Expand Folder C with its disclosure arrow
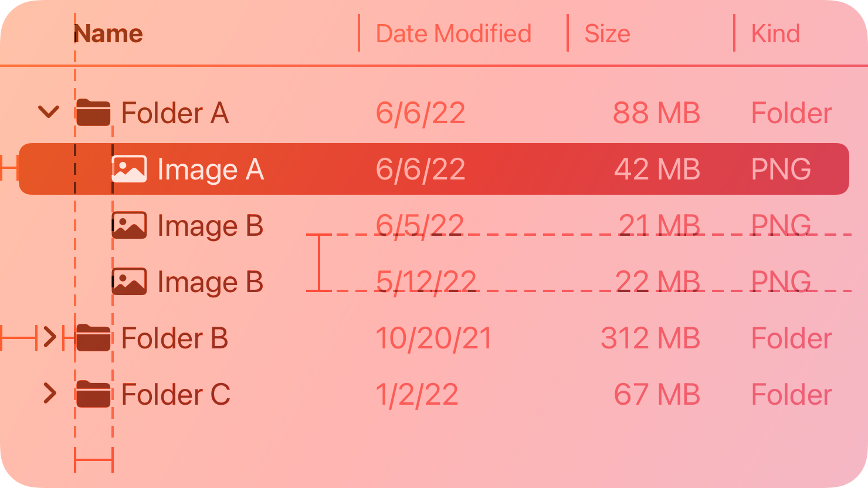The width and height of the screenshot is (868, 488). coord(49,394)
